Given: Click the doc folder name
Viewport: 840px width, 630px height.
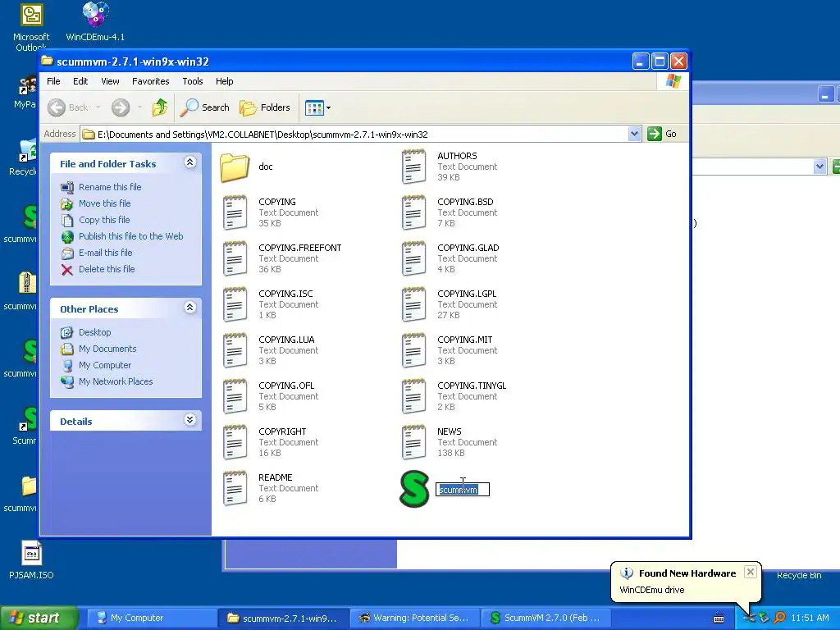Looking at the screenshot, I should (x=266, y=167).
